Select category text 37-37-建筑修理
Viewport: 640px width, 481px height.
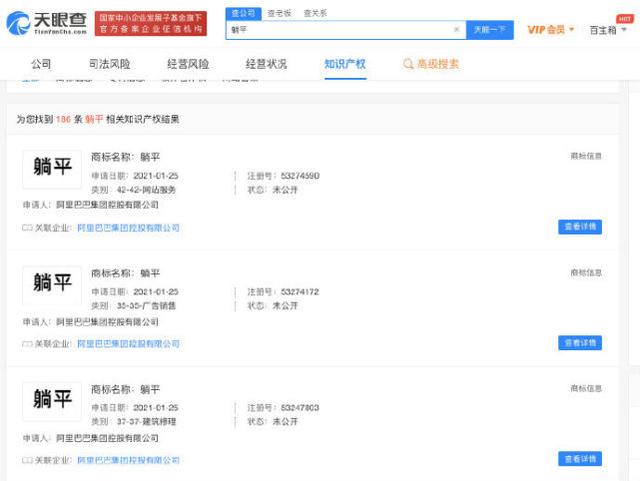[x=146, y=421]
